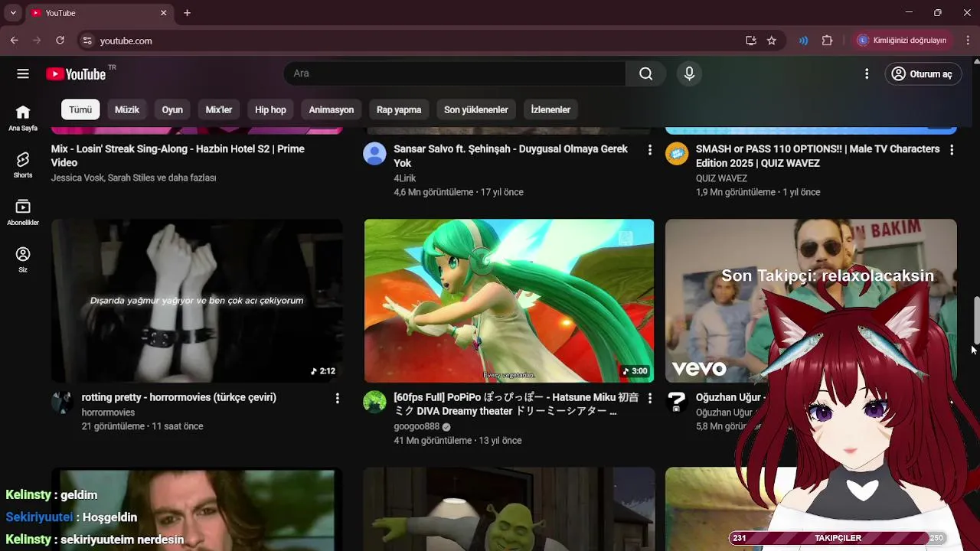Reload the page
Screen dimensions: 980x551
(60, 41)
